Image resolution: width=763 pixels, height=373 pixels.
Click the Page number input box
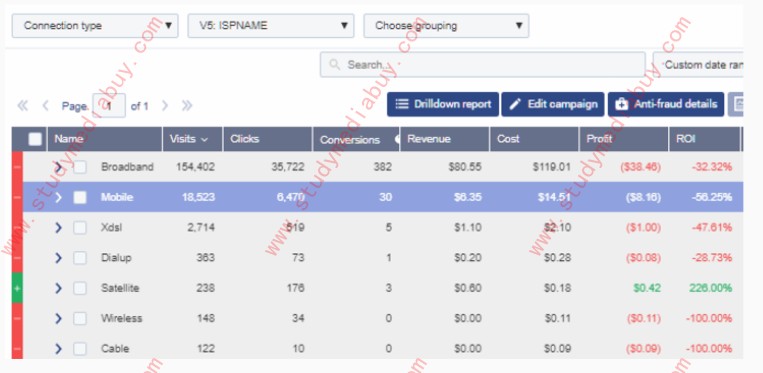[109, 106]
